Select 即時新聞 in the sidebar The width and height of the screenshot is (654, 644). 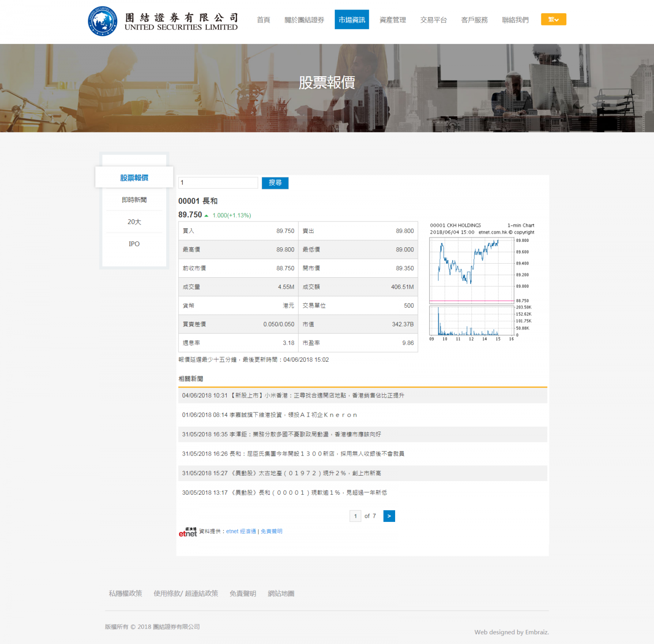click(134, 200)
